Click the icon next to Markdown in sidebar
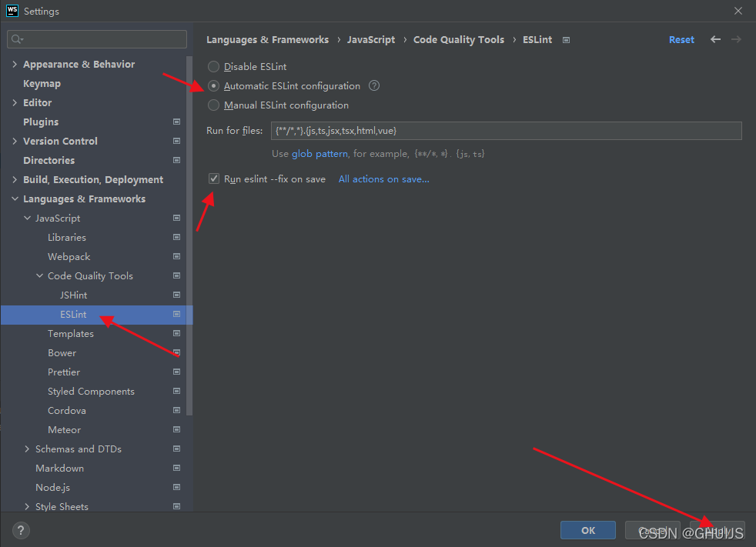 click(x=176, y=468)
